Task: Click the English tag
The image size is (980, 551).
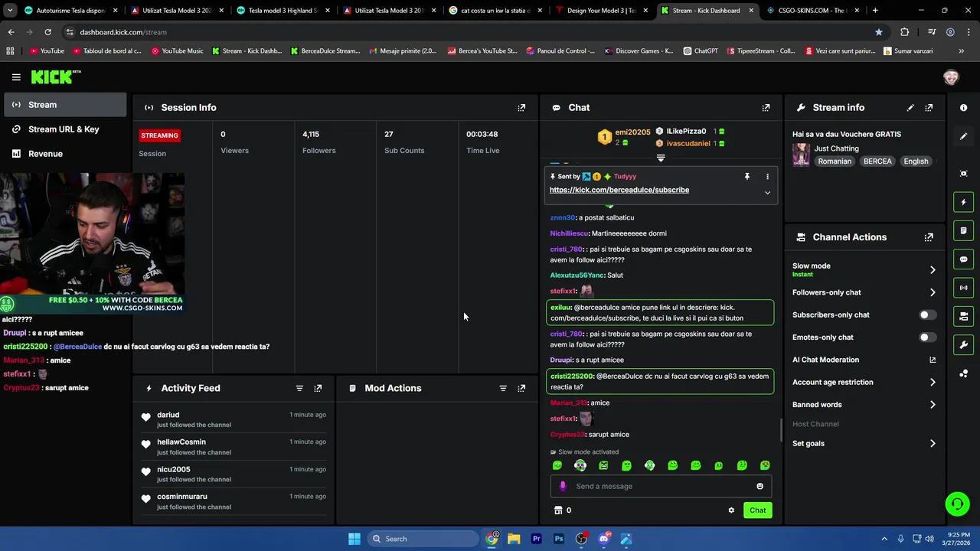Action: point(916,161)
